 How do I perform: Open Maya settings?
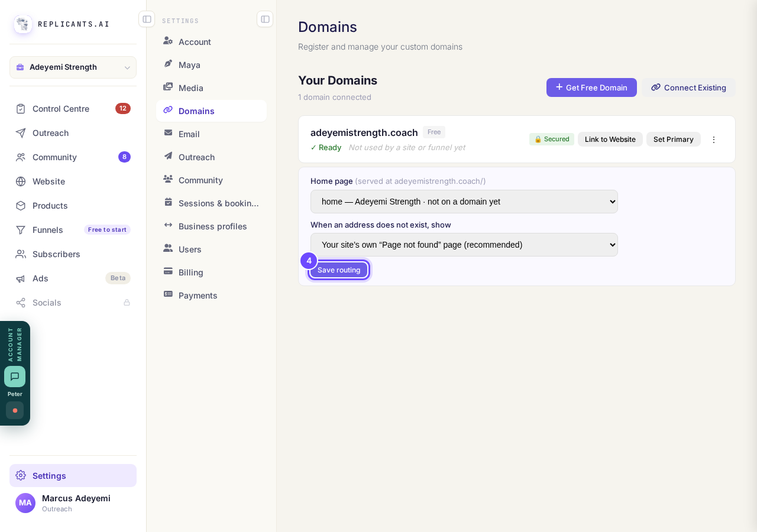pos(211,64)
